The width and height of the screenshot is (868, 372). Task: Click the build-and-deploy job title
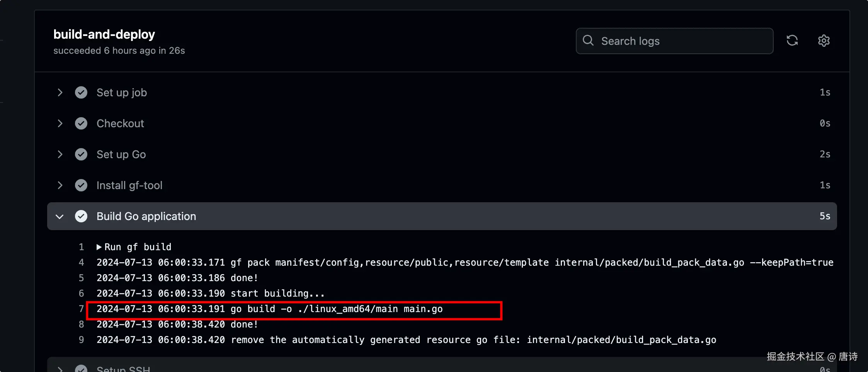(x=104, y=34)
